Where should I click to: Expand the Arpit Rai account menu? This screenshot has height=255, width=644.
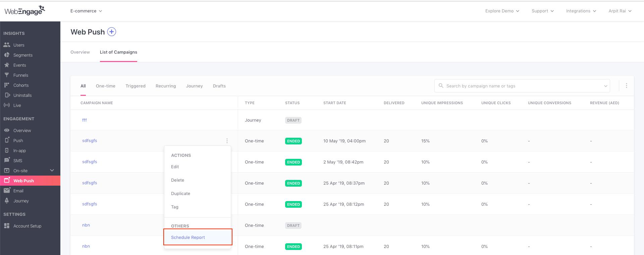620,11
